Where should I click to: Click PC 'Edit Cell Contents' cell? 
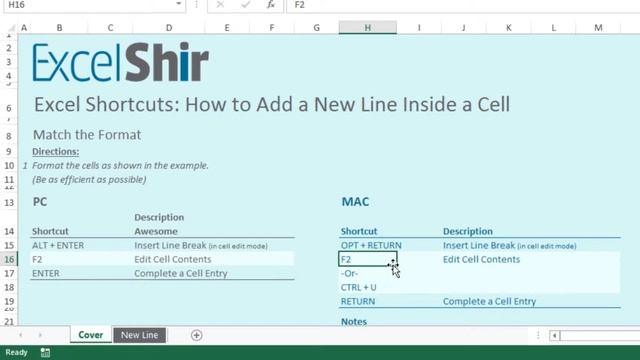[x=173, y=260]
